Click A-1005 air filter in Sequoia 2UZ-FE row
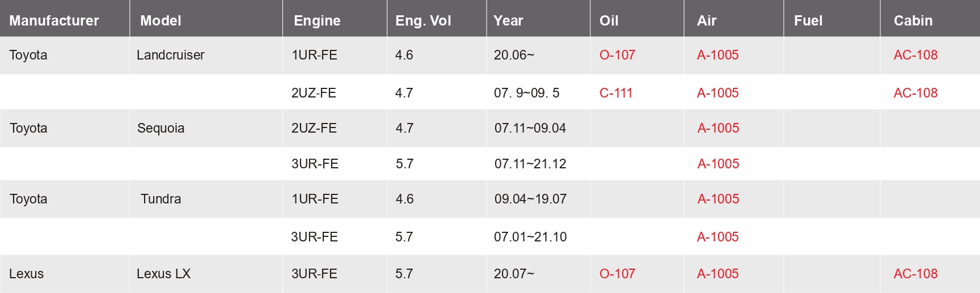 pyautogui.click(x=718, y=128)
